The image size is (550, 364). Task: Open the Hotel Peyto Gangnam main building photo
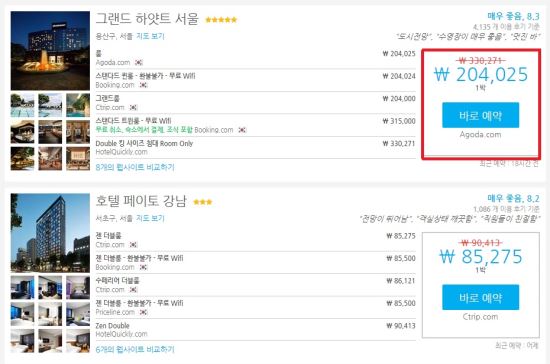click(x=50, y=233)
